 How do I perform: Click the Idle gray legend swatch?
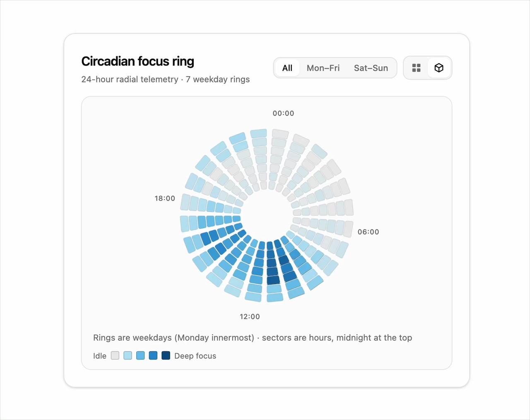point(115,355)
